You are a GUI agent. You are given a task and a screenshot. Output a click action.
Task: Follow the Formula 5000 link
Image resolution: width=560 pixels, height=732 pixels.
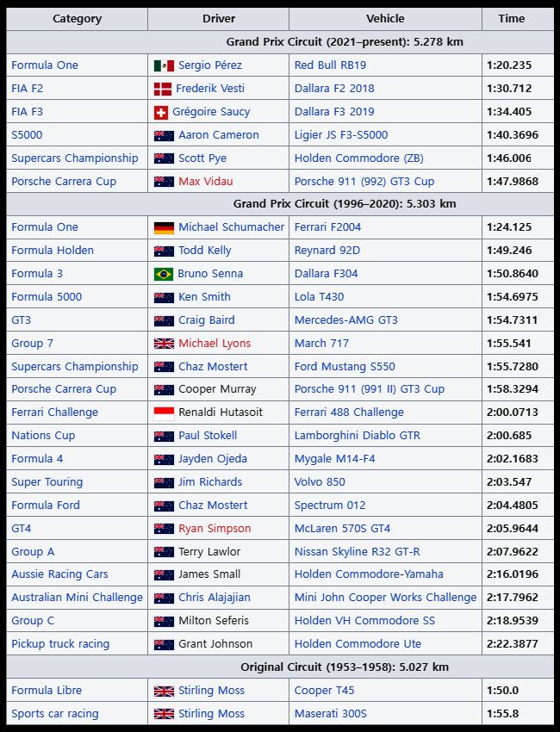(x=47, y=297)
